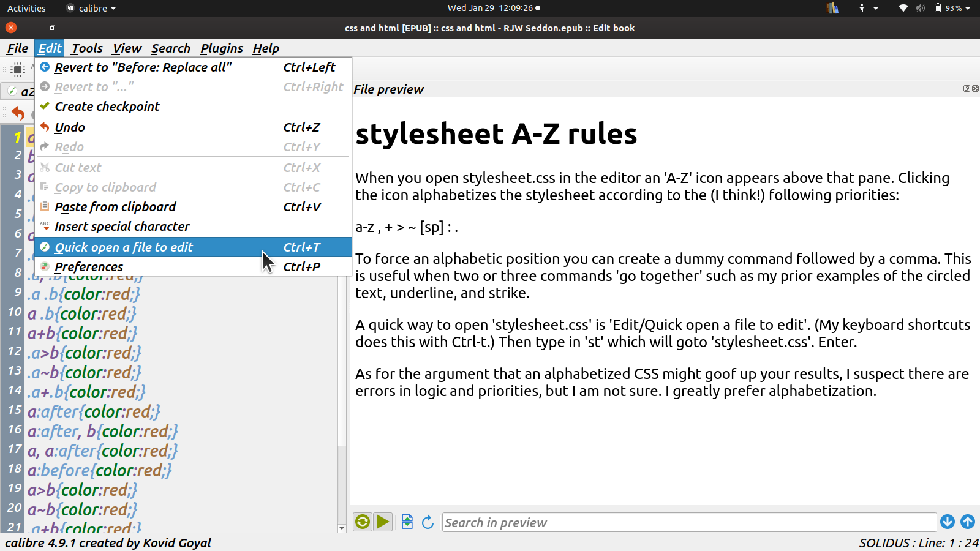Viewport: 980px width, 551px height.
Task: Find previous match with the up arrow
Action: [x=968, y=522]
